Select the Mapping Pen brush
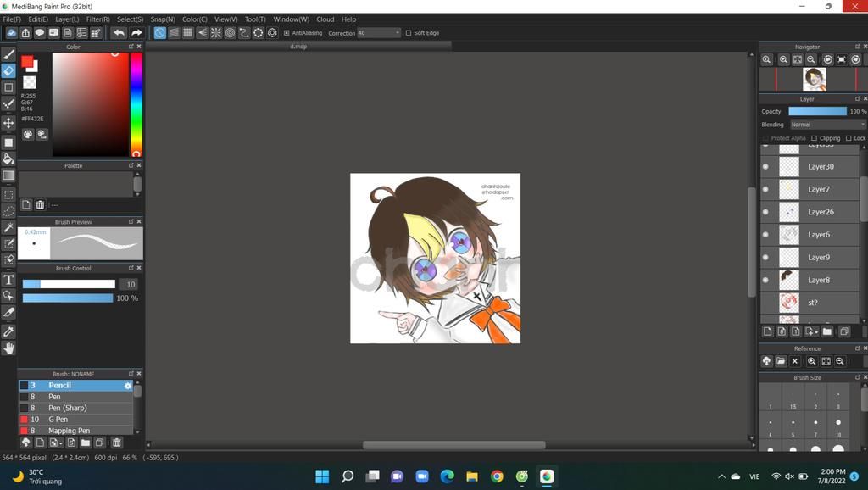Image resolution: width=868 pixels, height=490 pixels. coord(75,431)
